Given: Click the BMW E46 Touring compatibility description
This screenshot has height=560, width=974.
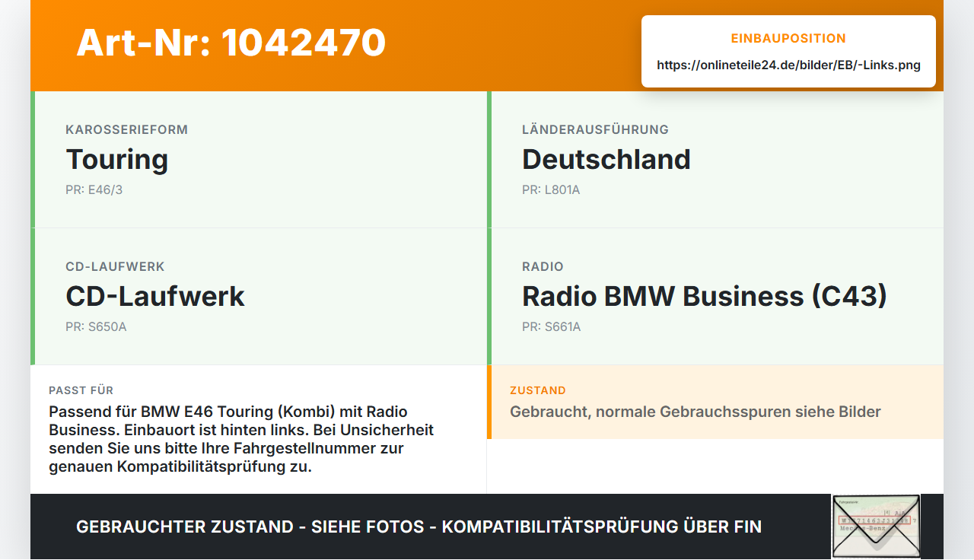Looking at the screenshot, I should [x=241, y=439].
